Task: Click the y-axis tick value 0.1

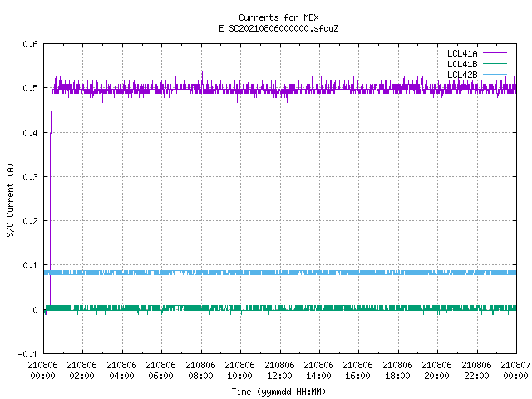Action: point(30,265)
